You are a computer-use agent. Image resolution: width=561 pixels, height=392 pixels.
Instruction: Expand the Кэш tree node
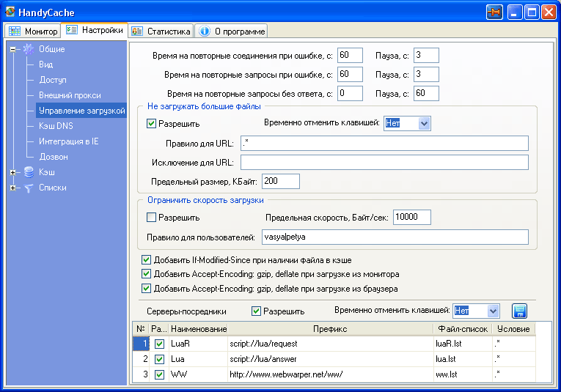pos(13,172)
